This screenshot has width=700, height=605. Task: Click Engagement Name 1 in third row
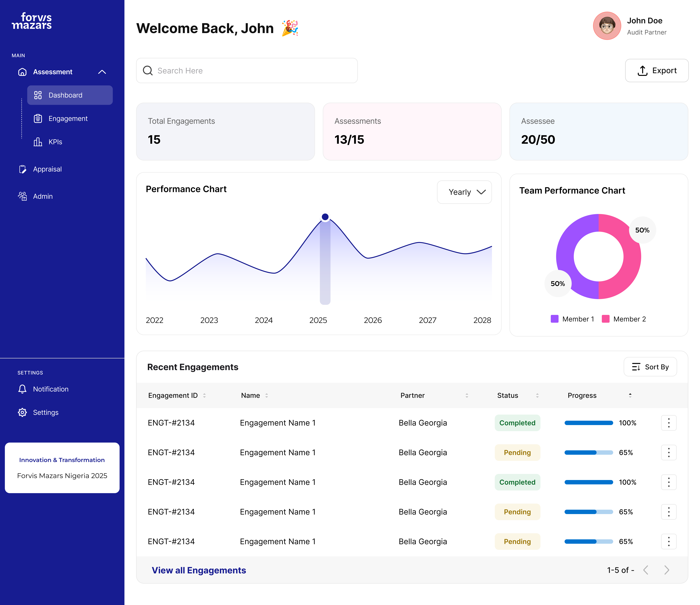click(x=278, y=482)
